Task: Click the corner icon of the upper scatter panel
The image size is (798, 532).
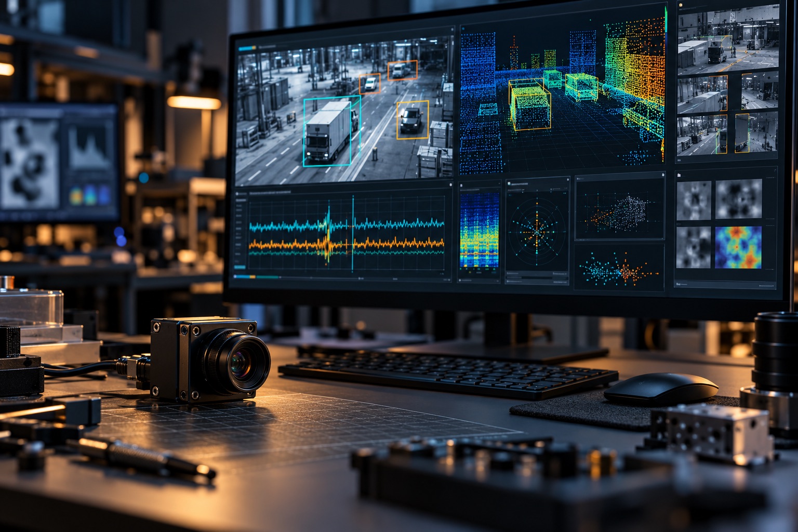Action: [662, 176]
